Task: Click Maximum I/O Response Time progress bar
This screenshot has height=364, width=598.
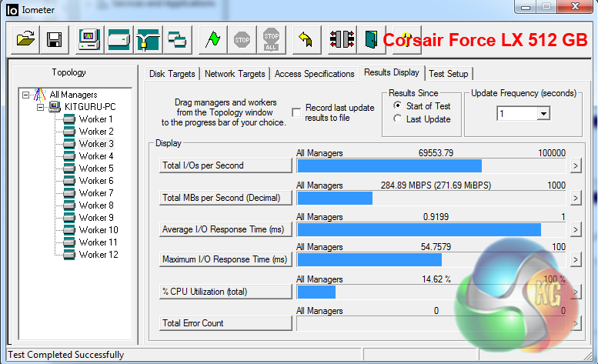Action: coord(431,259)
